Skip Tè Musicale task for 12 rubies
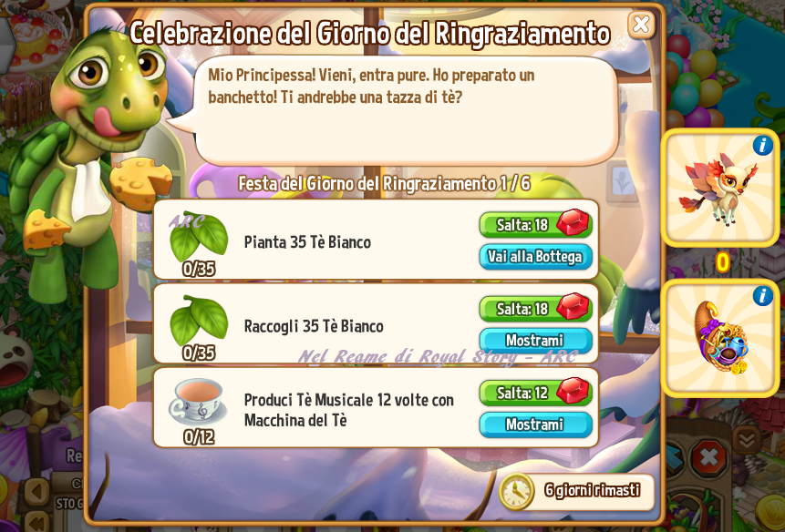The height and width of the screenshot is (532, 785). click(536, 393)
